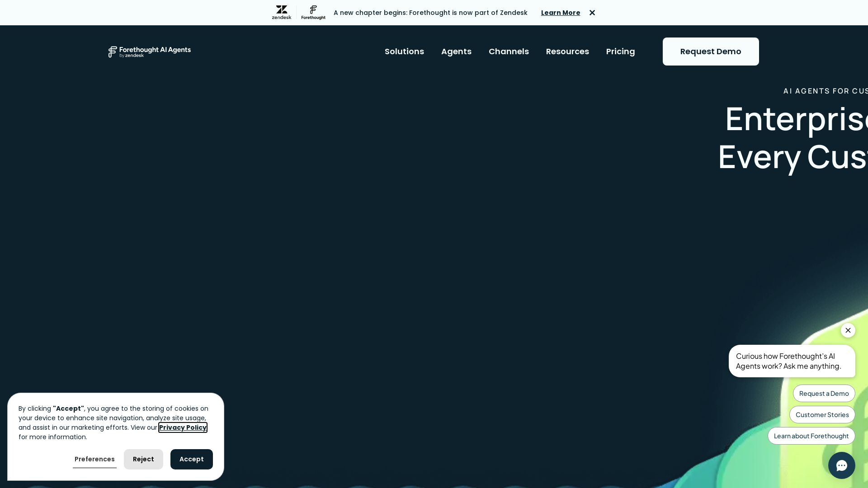
Task: Dismiss the announcement banner with the X
Action: (592, 13)
